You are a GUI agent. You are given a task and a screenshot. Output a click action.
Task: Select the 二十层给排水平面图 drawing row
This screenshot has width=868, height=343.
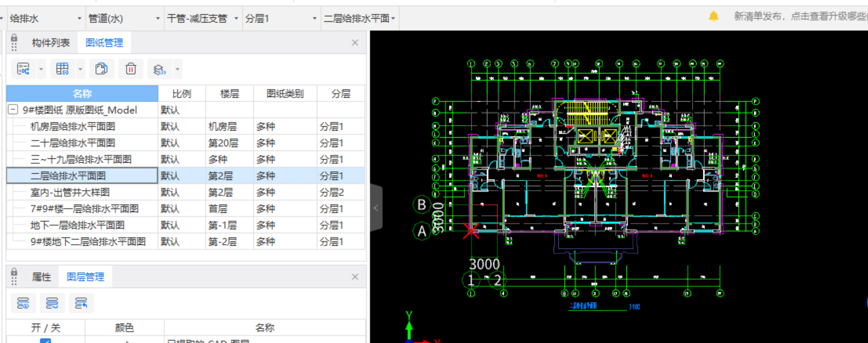[x=186, y=143]
